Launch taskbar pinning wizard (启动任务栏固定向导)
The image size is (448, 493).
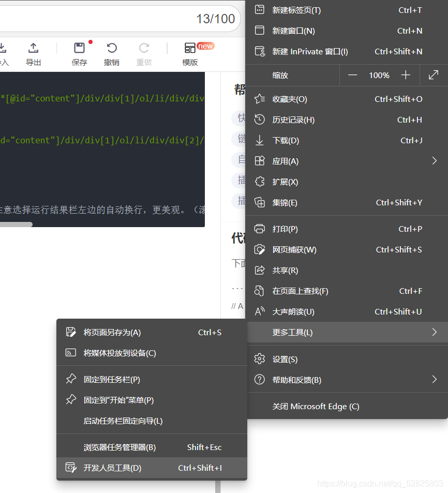152,421
